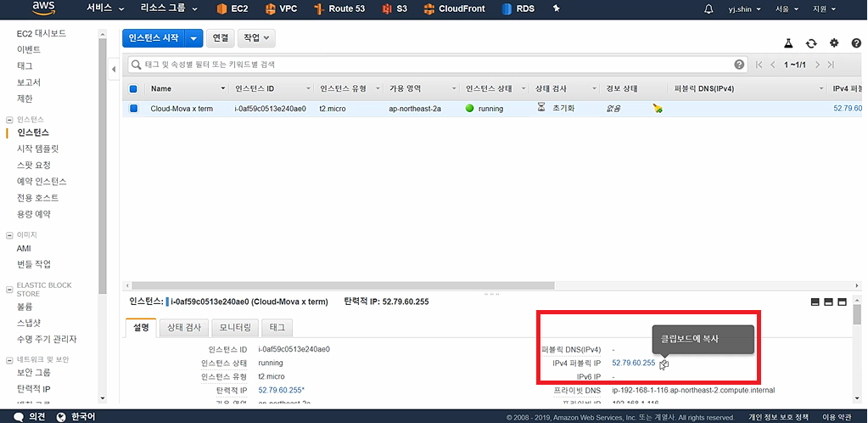868x423 pixels.
Task: Go to last page of results
Action: click(x=831, y=65)
